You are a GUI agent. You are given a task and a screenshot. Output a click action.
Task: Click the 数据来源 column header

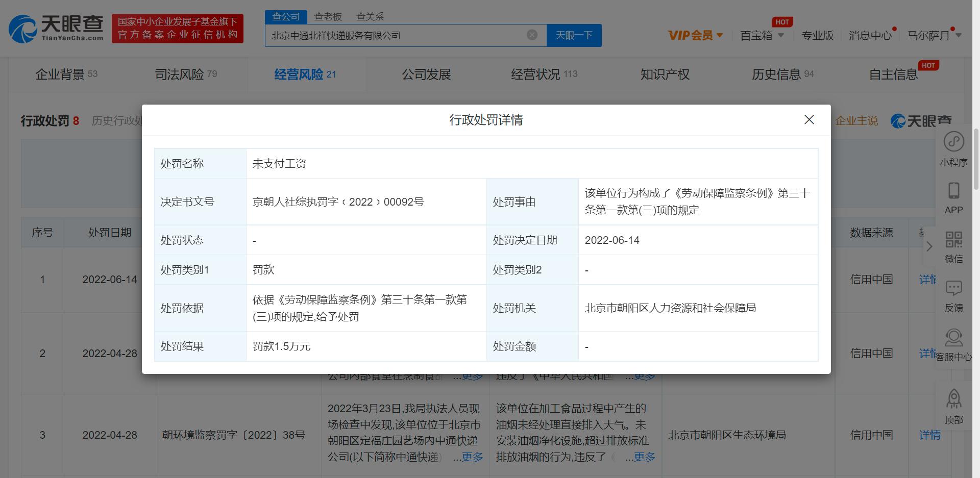(871, 232)
